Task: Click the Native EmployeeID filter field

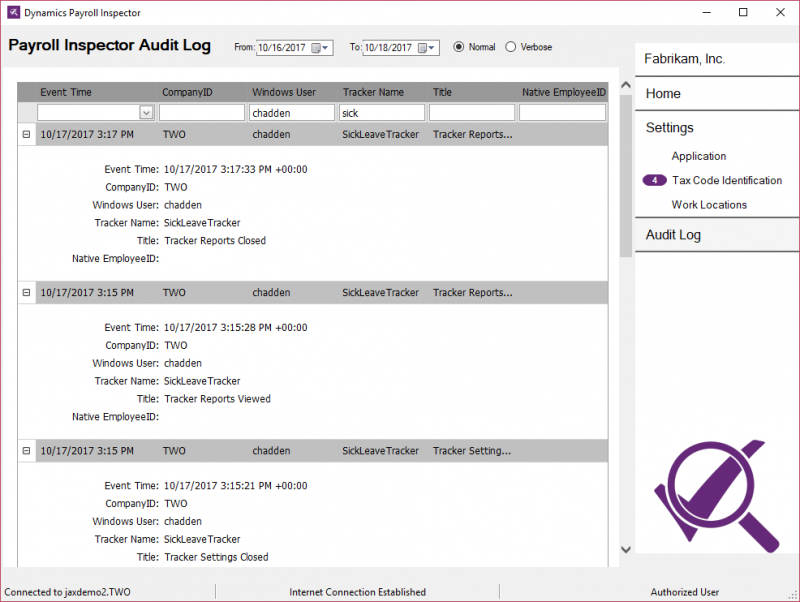Action: [562, 112]
